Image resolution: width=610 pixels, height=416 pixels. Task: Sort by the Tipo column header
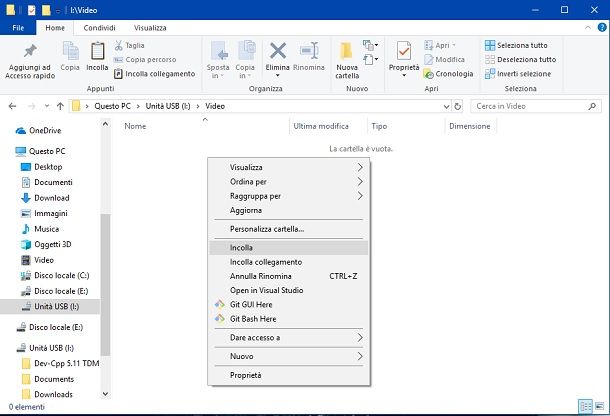[379, 126]
